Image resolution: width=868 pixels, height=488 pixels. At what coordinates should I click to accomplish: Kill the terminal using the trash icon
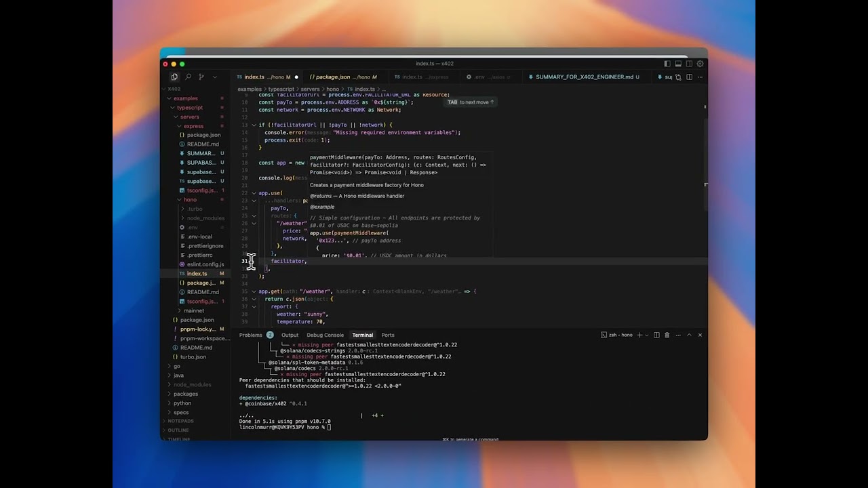(x=667, y=335)
